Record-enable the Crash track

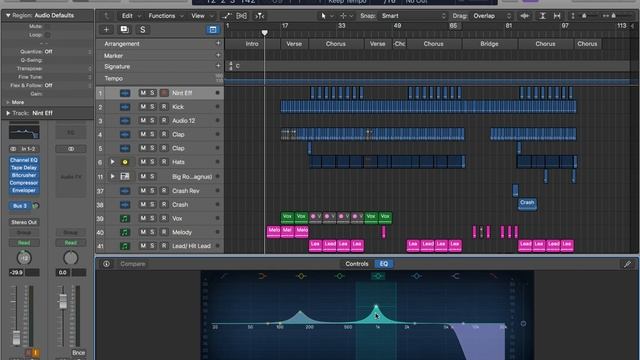click(x=164, y=204)
